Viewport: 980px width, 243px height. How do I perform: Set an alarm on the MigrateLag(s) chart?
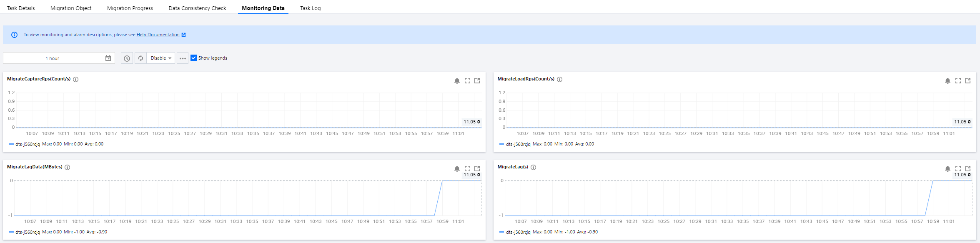(x=947, y=169)
